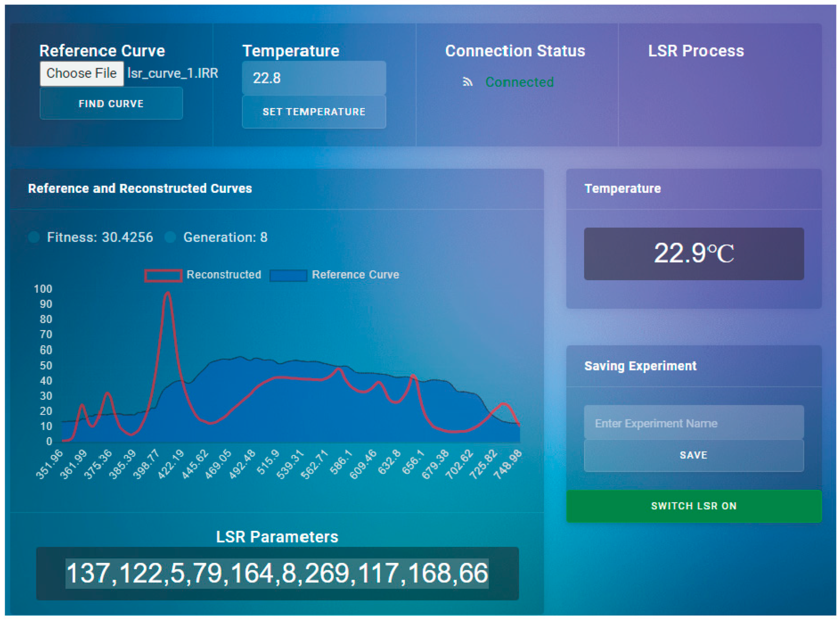840x620 pixels.
Task: Toggle Reconstructed series via red legend box
Action: point(164,275)
